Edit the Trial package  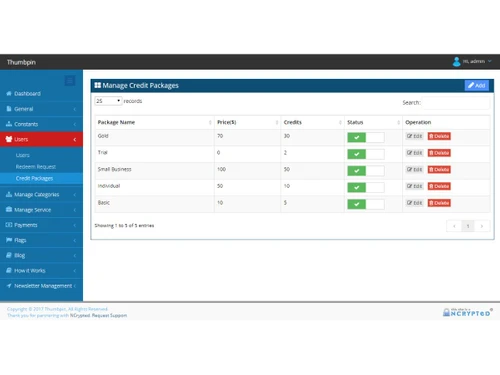[414, 153]
